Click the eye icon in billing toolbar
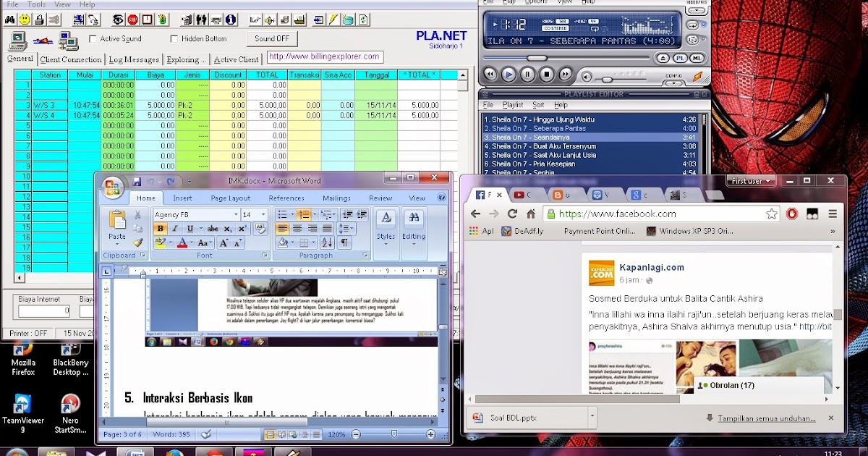This screenshot has width=868, height=456. tap(117, 20)
